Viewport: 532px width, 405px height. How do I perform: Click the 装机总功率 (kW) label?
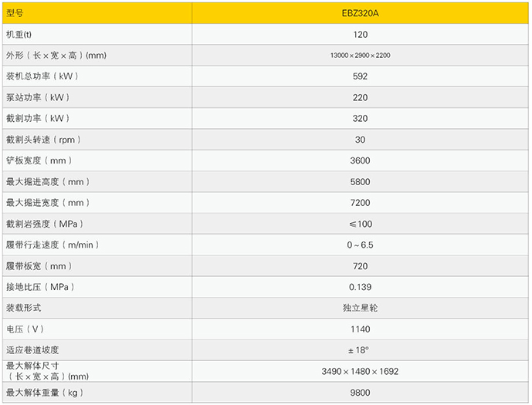[42, 76]
